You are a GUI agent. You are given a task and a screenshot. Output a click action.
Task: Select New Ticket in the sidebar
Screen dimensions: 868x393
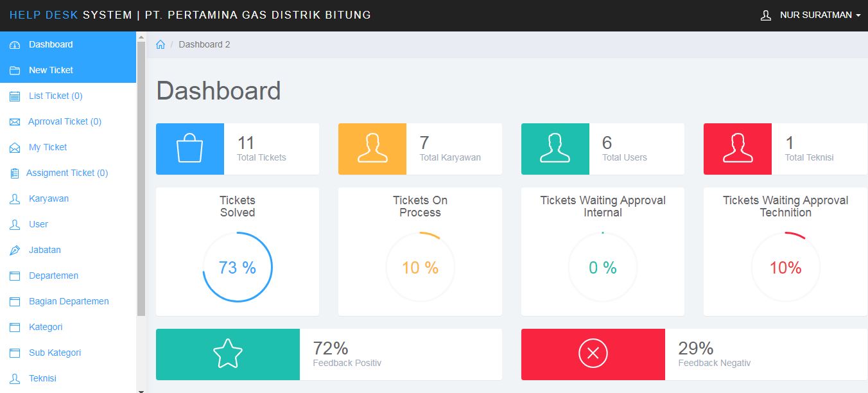pyautogui.click(x=51, y=70)
